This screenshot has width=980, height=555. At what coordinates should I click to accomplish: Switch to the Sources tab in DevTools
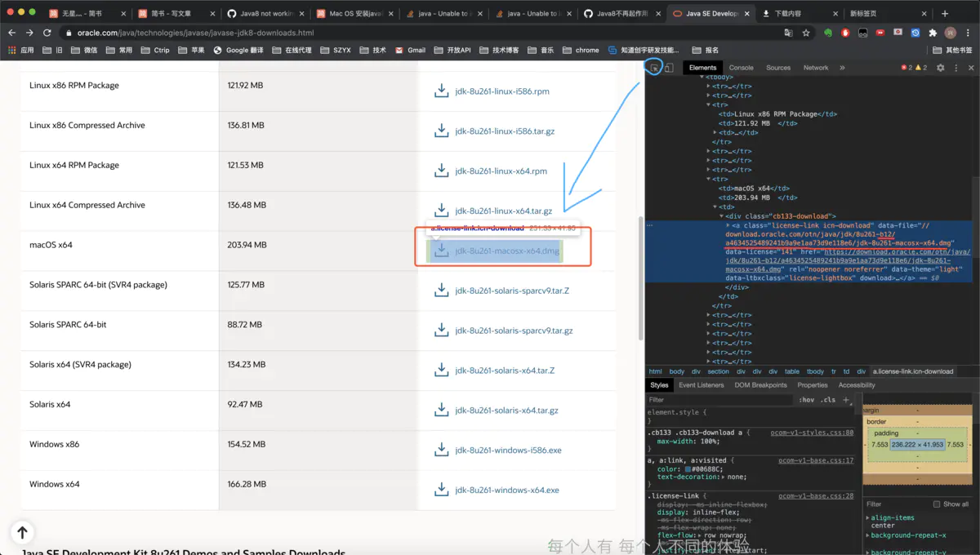[778, 68]
